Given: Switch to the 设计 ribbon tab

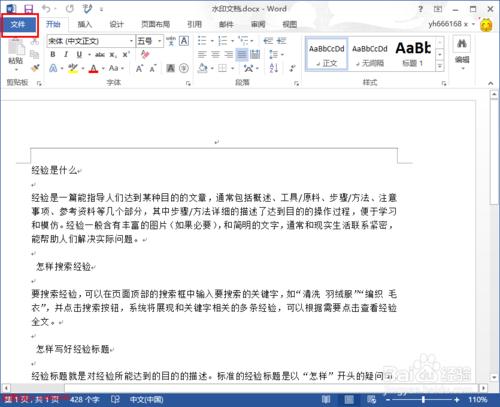Looking at the screenshot, I should pyautogui.click(x=117, y=24).
